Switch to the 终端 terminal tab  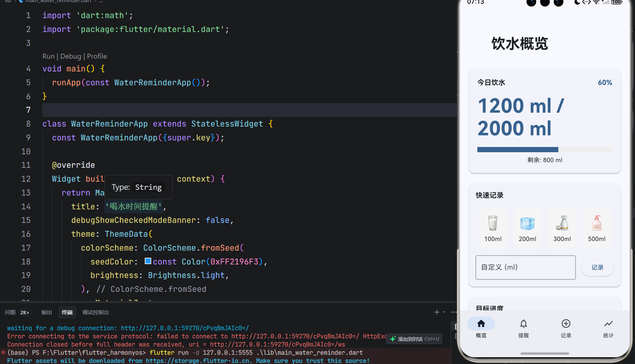click(67, 312)
